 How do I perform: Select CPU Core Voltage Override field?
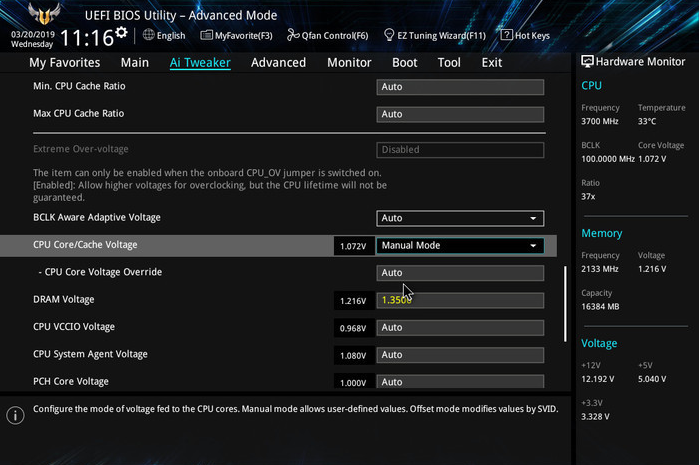[x=460, y=273]
